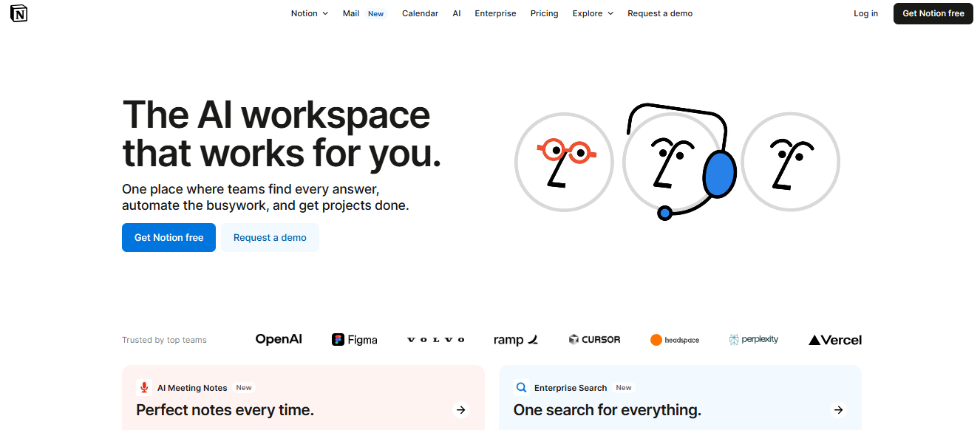Open the Pricing page
Image resolution: width=980 pixels, height=430 pixels.
click(545, 13)
